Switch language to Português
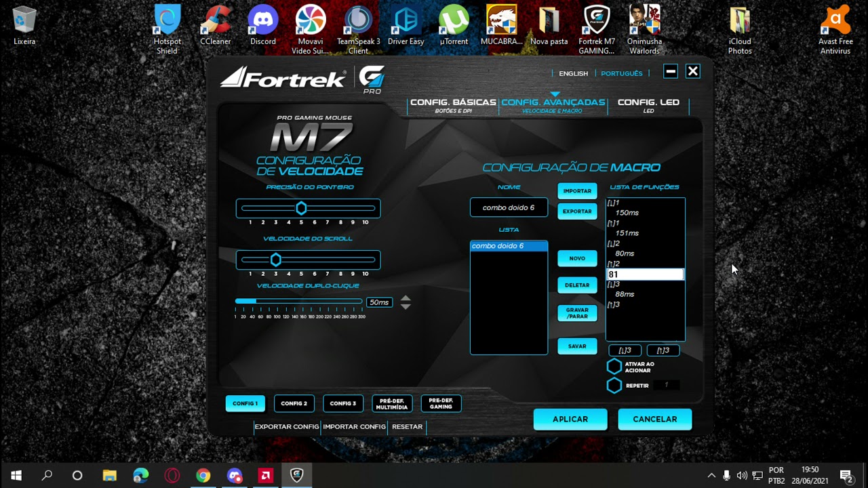 pyautogui.click(x=622, y=73)
